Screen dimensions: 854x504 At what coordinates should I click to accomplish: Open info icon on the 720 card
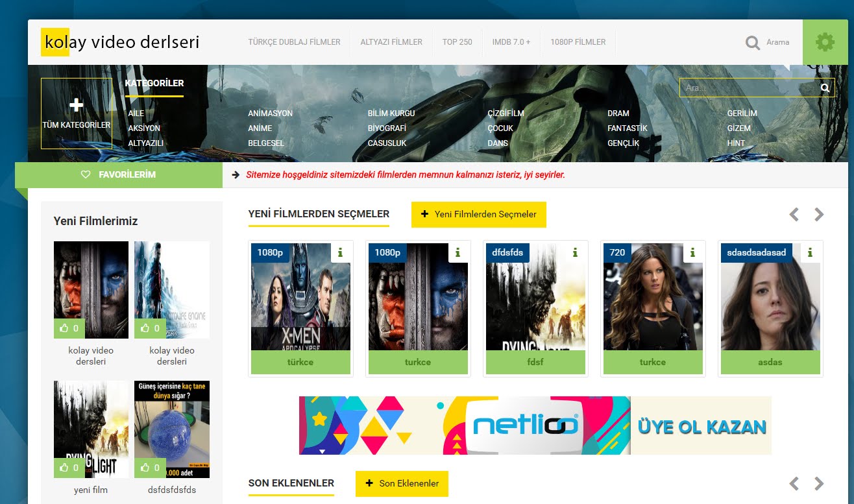pyautogui.click(x=692, y=253)
